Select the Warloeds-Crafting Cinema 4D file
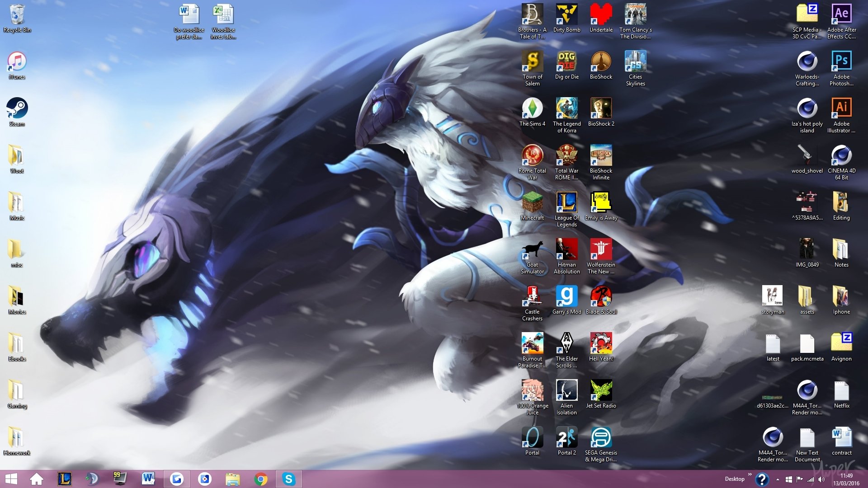Screen dimensions: 868x488 point(807,69)
